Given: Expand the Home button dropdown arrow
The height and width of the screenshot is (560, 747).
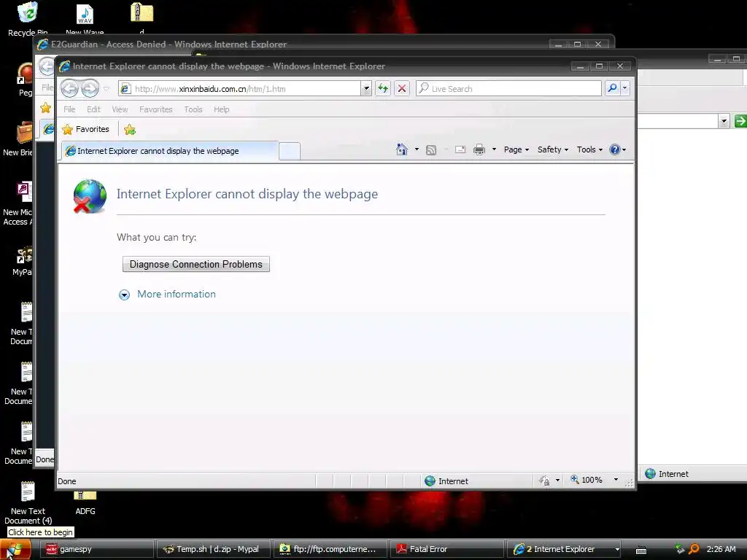Looking at the screenshot, I should coord(417,149).
